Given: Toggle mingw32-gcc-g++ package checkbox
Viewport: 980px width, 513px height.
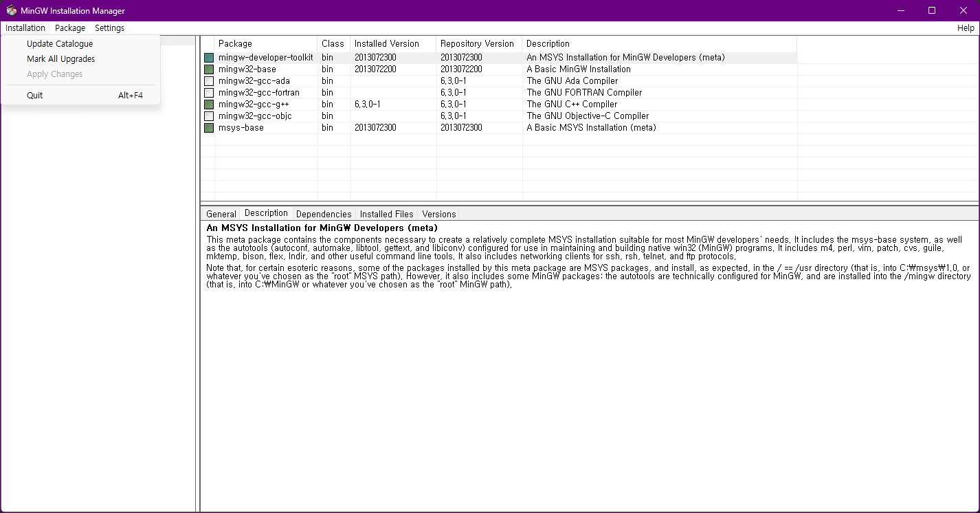Looking at the screenshot, I should pos(209,105).
